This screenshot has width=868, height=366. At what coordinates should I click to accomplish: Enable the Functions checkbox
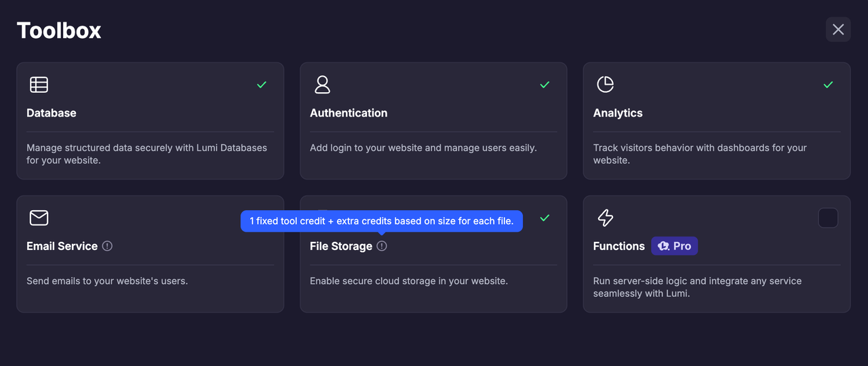pyautogui.click(x=828, y=218)
